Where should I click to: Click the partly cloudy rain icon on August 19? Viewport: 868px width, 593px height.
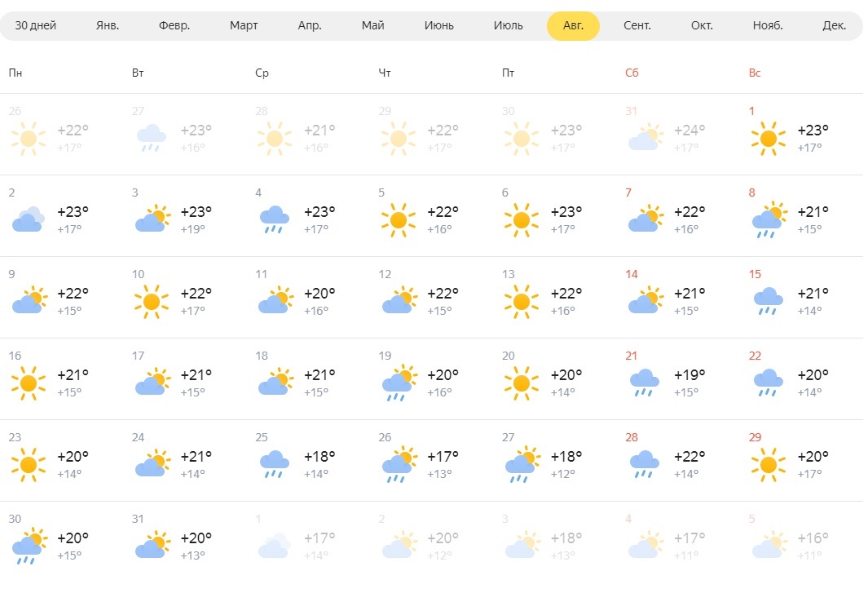pos(399,383)
